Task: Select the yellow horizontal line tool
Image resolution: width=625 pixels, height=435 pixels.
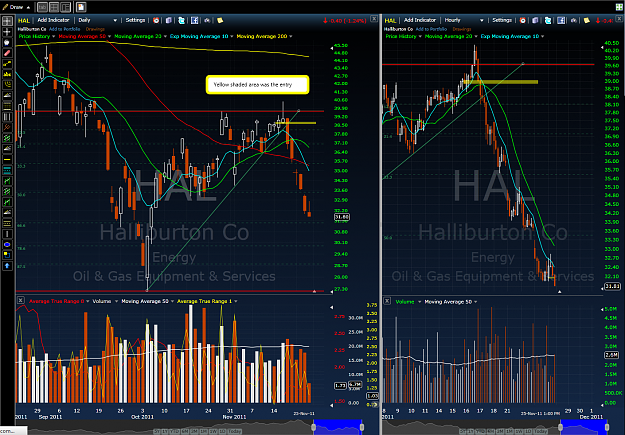Action: (7, 159)
